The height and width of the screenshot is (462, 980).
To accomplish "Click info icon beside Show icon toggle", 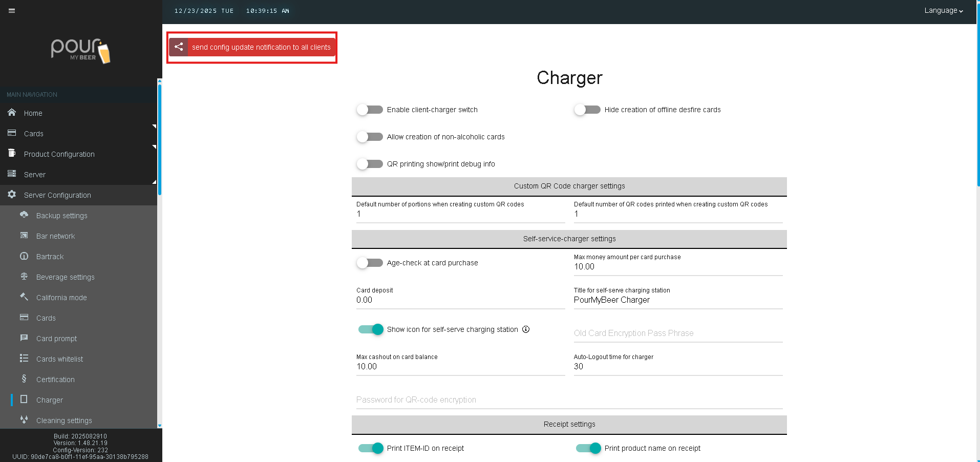I will (x=526, y=329).
